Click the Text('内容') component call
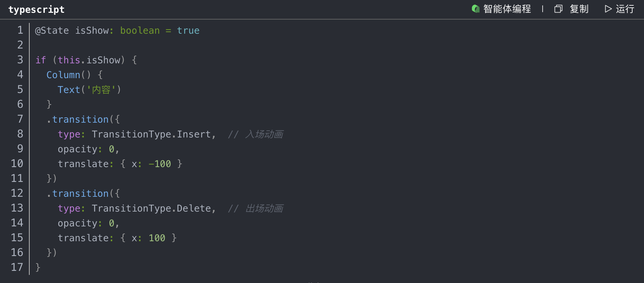This screenshot has width=644, height=283. (89, 90)
